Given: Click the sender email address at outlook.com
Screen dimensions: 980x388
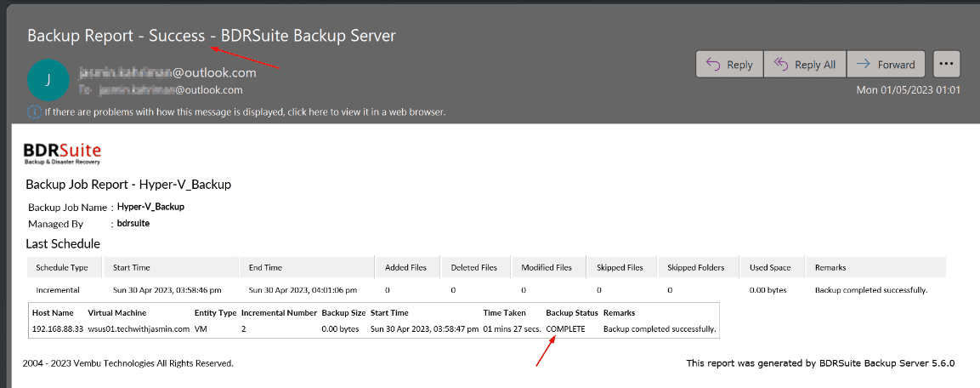Looking at the screenshot, I should (167, 73).
